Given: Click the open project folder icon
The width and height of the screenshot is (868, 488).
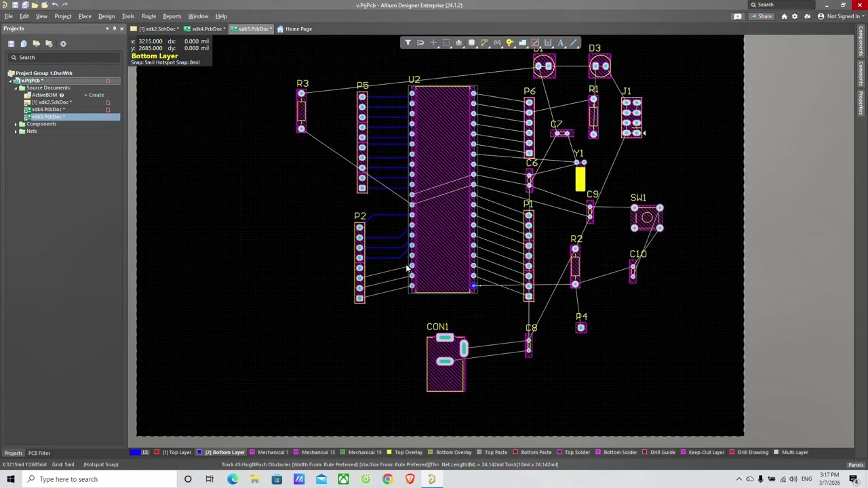Looking at the screenshot, I should 37,43.
